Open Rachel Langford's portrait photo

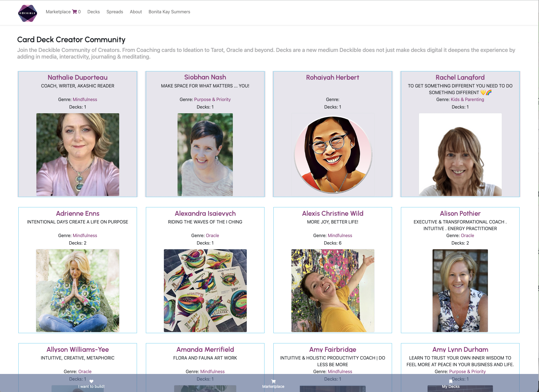pyautogui.click(x=460, y=154)
